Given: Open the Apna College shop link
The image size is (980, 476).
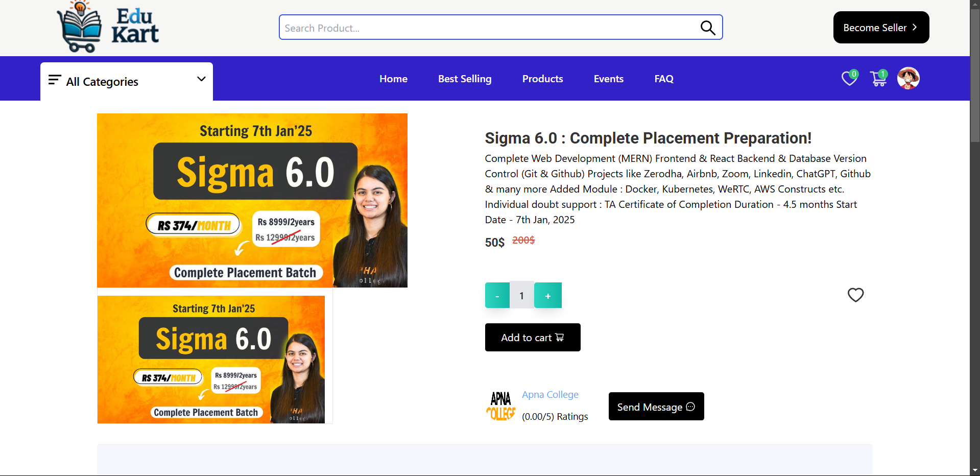Looking at the screenshot, I should (550, 395).
